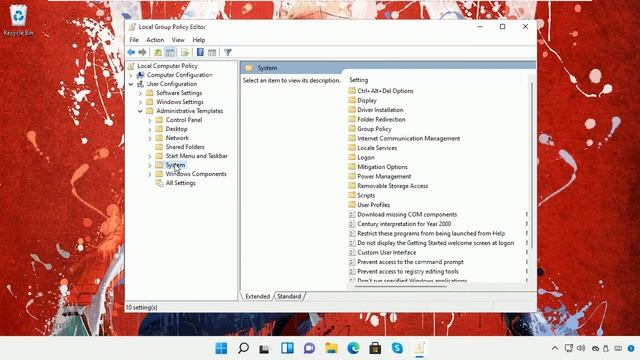Expand the Start Menu and Taskbar node
This screenshot has height=360, width=640.
150,156
